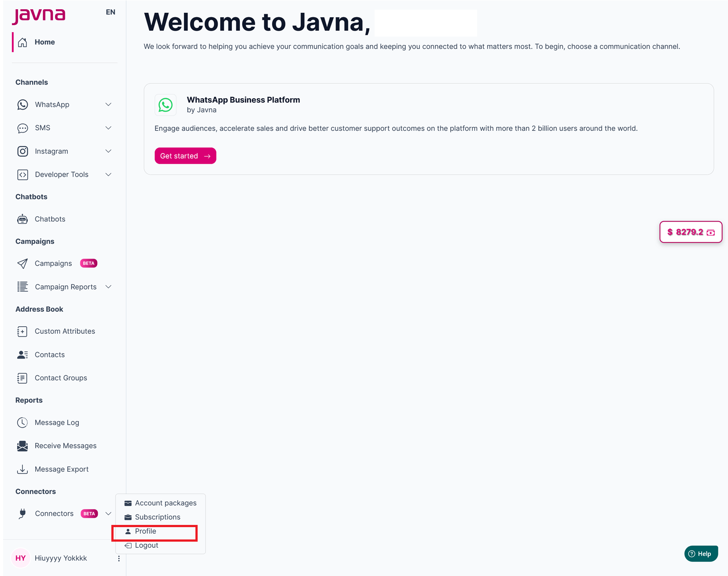Click the Subscriptions briefcase icon
Viewport: 728px width, 576px height.
point(128,517)
